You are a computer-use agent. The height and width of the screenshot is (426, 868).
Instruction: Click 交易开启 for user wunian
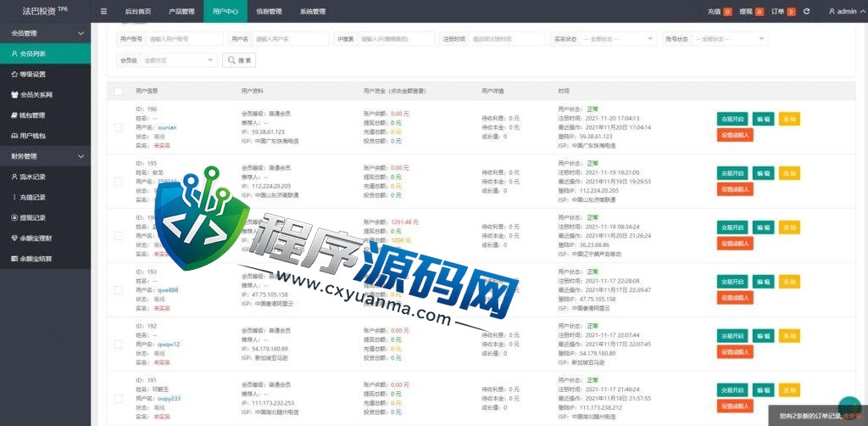click(732, 119)
